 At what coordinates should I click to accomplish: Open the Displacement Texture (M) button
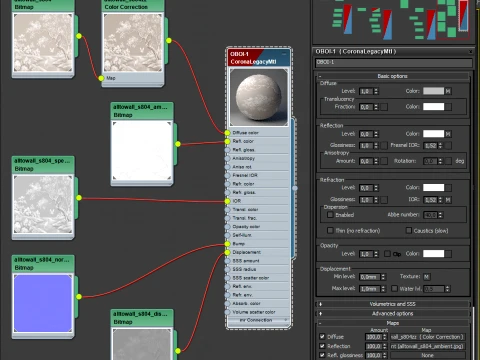click(x=427, y=277)
